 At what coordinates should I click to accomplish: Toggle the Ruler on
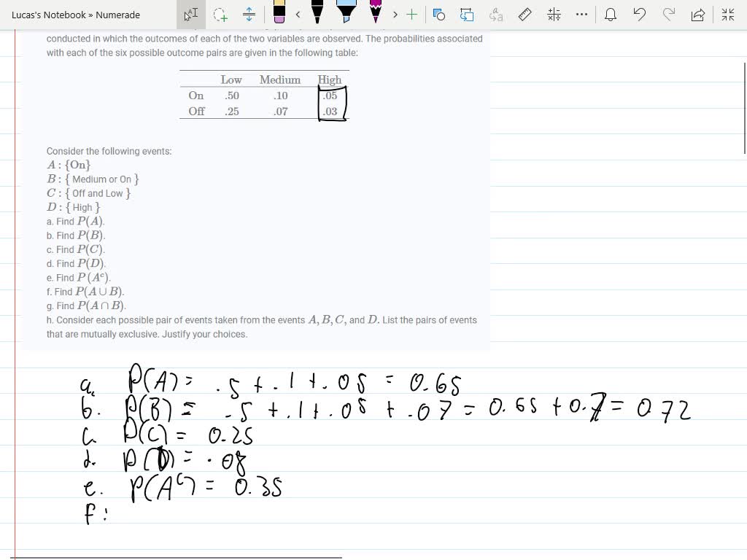(525, 15)
